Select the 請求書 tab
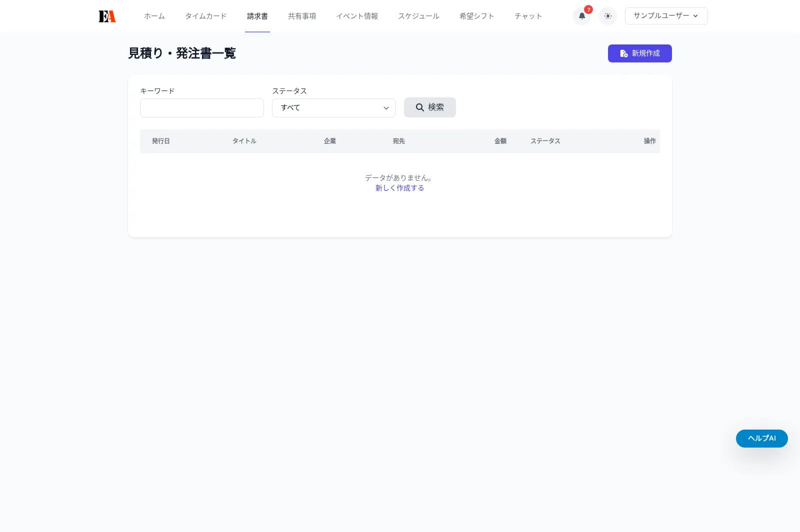This screenshot has height=532, width=800. point(257,15)
